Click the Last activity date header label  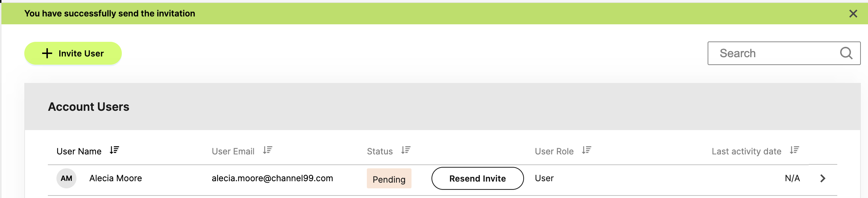point(747,151)
